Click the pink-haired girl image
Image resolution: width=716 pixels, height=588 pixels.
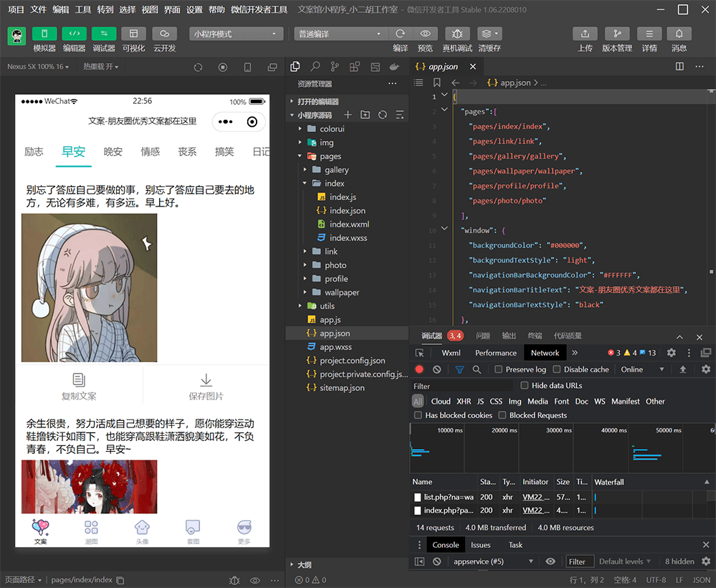(90, 288)
